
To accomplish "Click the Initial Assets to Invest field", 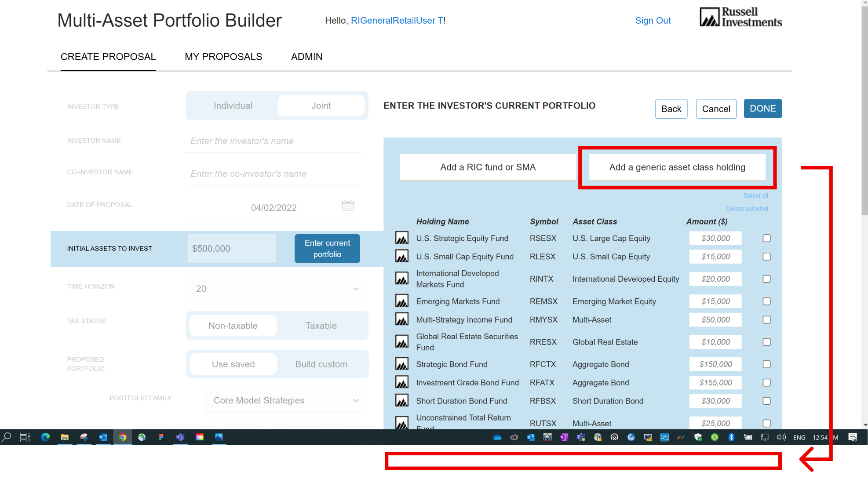I will click(231, 249).
